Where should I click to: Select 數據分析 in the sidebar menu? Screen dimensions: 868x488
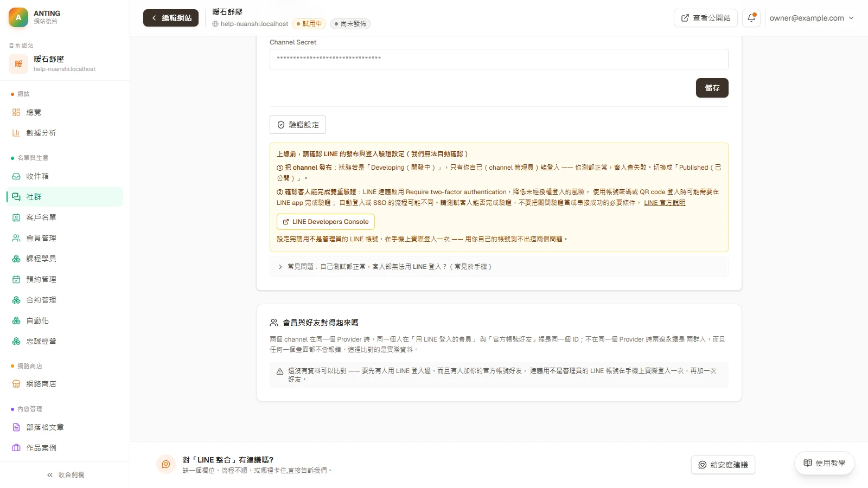[65, 133]
